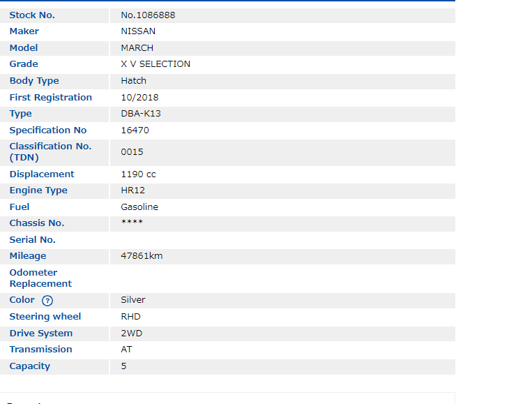Click the Hatch body type value

point(133,81)
